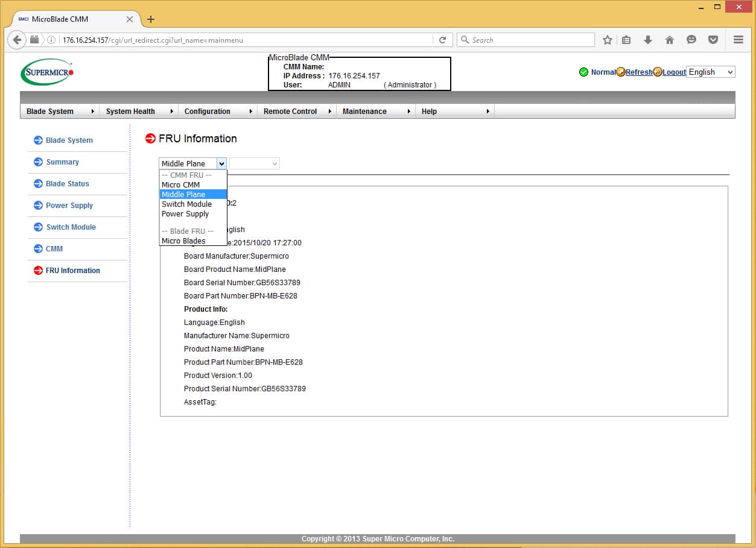Screen dimensions: 756x548
Task: Collapse the Middle Plane FRU dropdown
Action: tap(192, 163)
